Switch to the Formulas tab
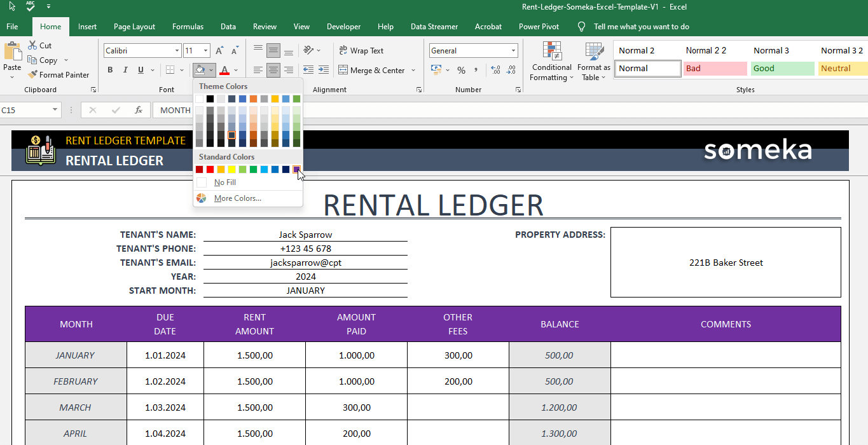The height and width of the screenshot is (445, 868). click(188, 27)
